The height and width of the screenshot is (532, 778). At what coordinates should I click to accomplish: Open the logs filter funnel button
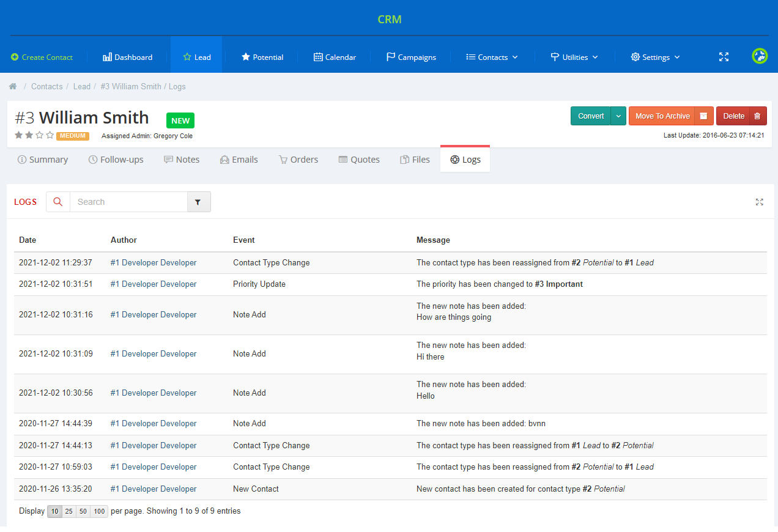(198, 202)
